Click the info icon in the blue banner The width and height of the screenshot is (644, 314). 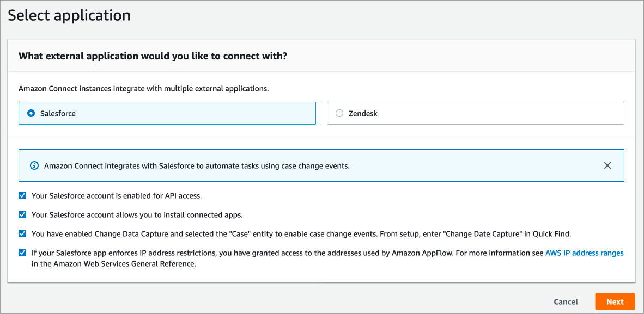pos(34,165)
